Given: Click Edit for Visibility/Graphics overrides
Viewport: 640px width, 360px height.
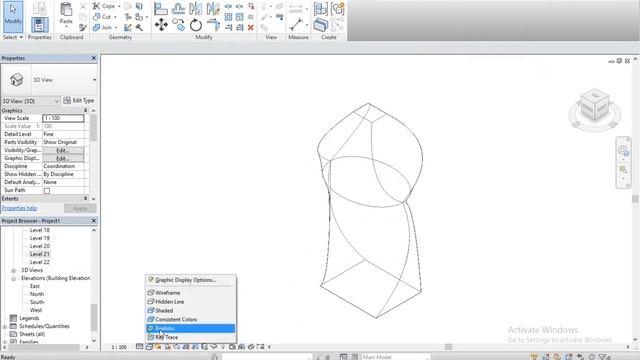Looking at the screenshot, I should coord(63,150).
